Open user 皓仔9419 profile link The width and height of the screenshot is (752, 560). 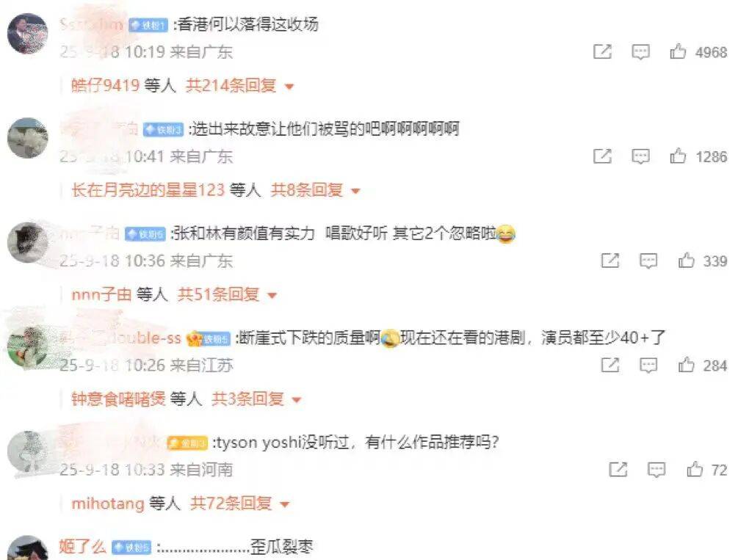click(x=105, y=86)
